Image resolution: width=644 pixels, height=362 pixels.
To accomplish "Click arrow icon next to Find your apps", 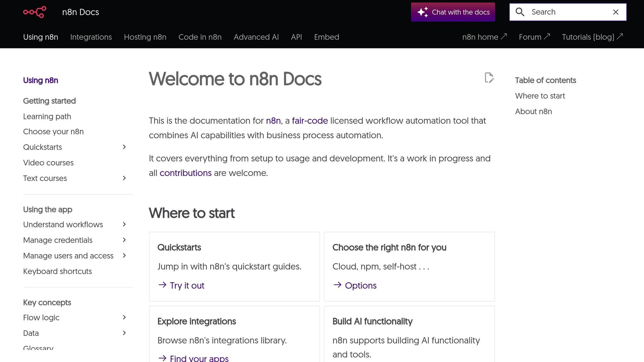I will [x=162, y=358].
